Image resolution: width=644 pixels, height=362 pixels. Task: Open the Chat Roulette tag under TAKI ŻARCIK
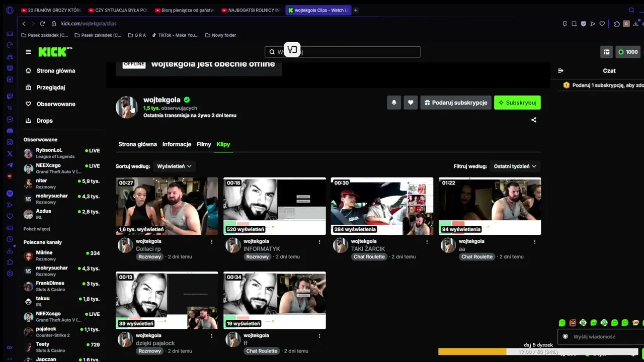[x=369, y=257]
